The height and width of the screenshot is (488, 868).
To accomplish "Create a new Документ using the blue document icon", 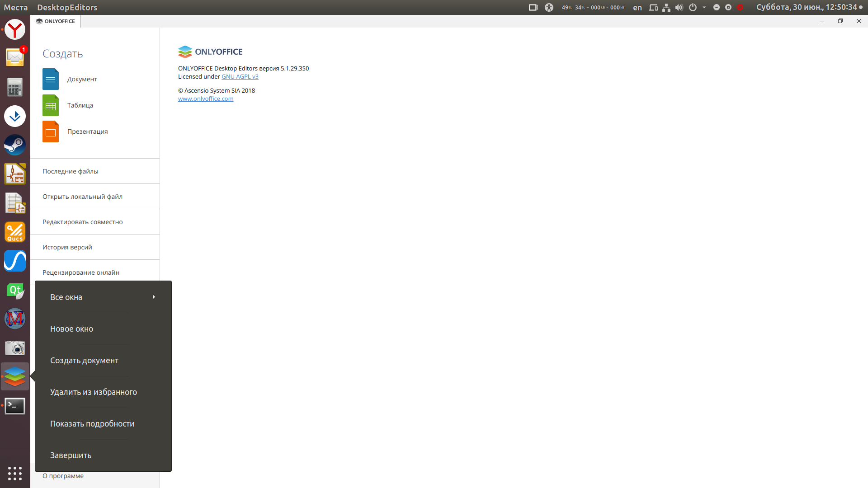I will 50,79.
